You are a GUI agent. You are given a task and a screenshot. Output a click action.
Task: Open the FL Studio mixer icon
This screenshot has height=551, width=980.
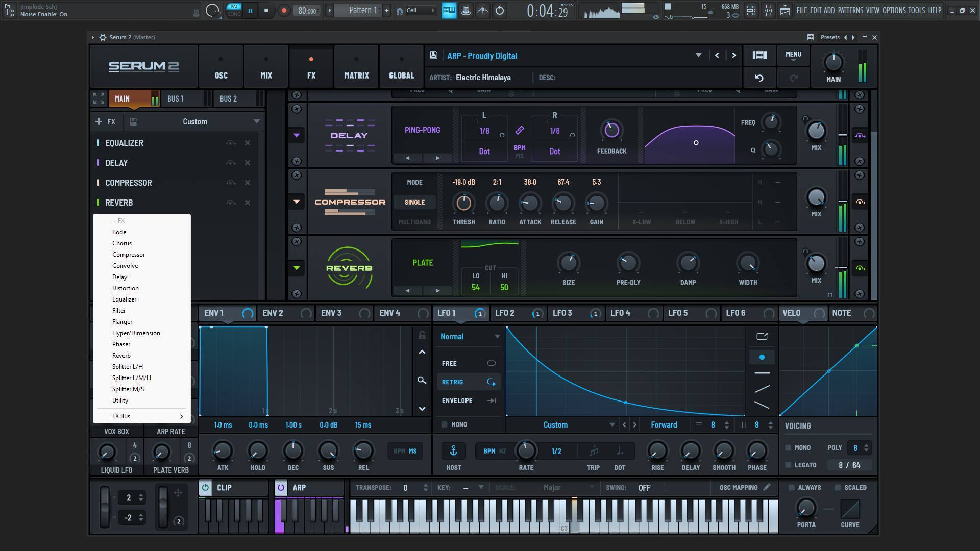pos(768,10)
